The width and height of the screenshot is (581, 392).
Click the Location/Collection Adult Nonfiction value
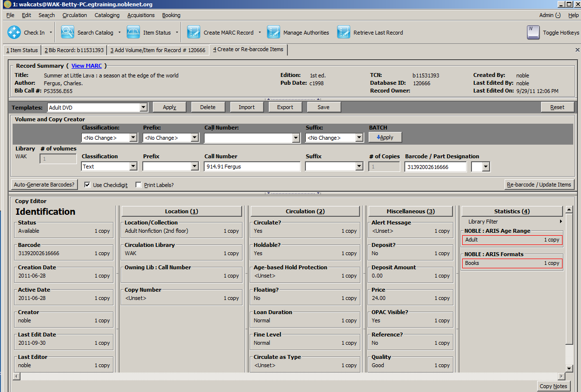tap(182, 231)
